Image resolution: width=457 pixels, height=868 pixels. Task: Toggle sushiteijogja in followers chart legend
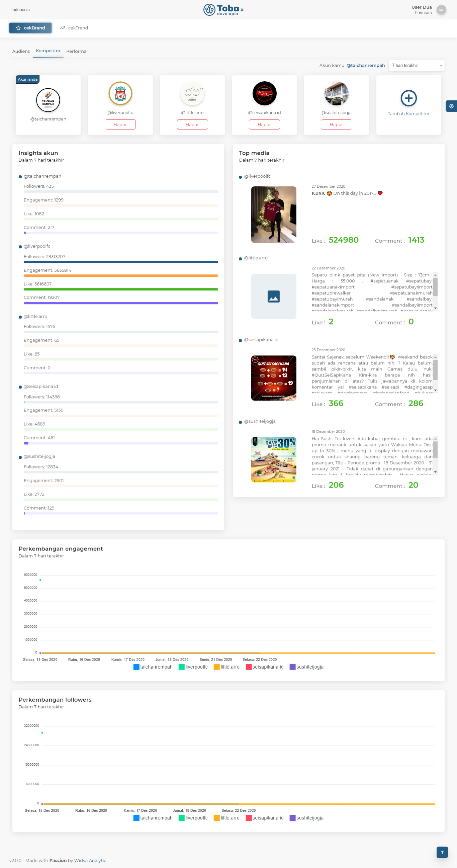coord(306,818)
